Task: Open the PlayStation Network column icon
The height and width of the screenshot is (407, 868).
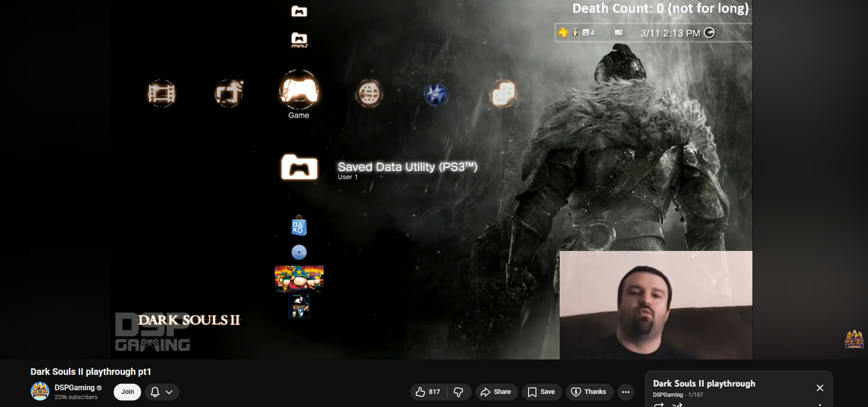Action: [x=436, y=95]
